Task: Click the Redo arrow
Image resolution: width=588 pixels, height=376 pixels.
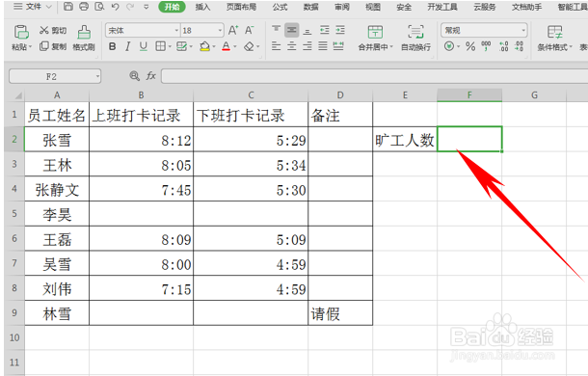Action: (x=130, y=7)
